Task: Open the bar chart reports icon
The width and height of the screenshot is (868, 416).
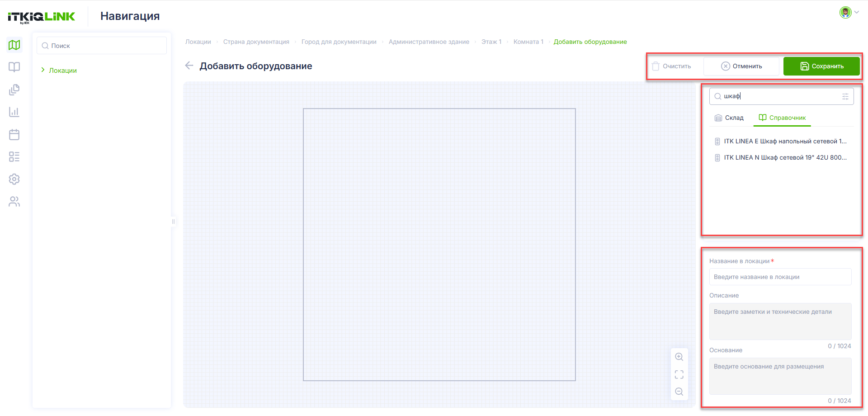Action: point(14,112)
